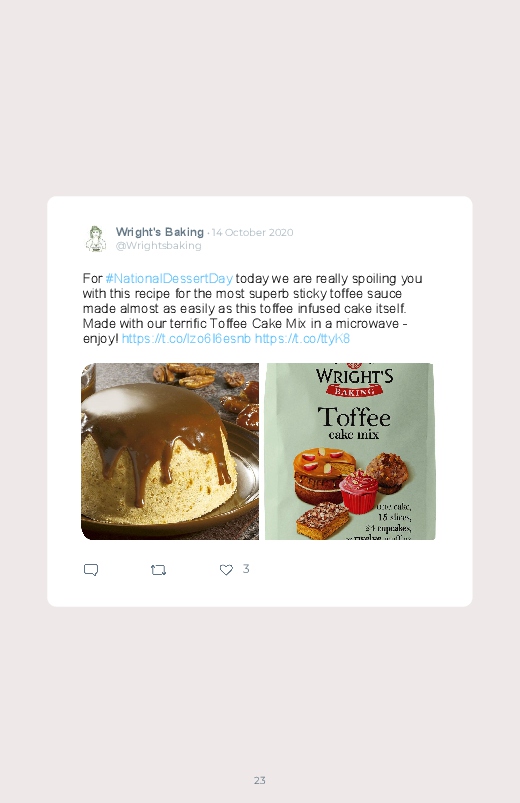This screenshot has width=520, height=803.
Task: View the sticky toffee pudding photo
Action: (x=170, y=451)
